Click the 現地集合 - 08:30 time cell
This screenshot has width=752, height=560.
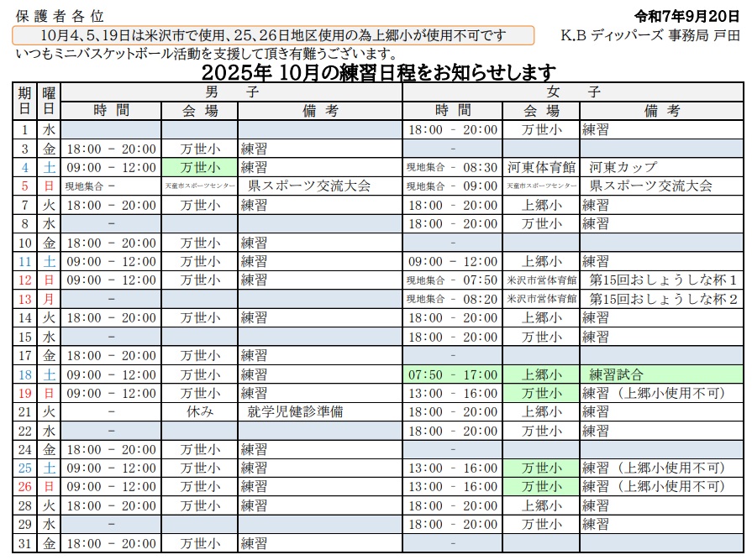pyautogui.click(x=453, y=167)
